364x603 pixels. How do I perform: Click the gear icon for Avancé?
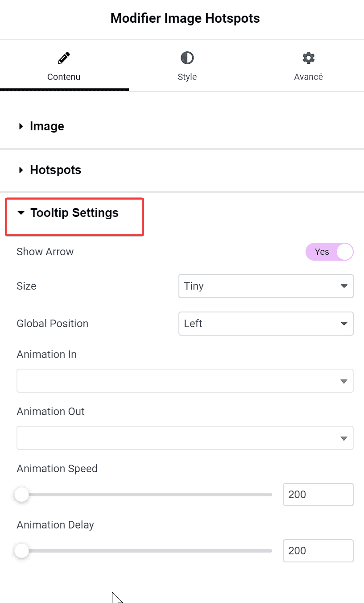[x=308, y=58]
